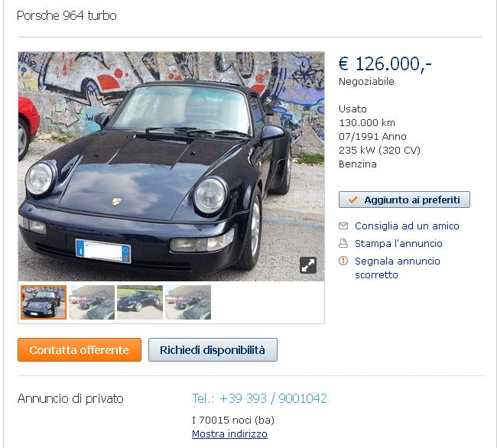
Task: Select the fourth thumbnail photo
Action: (x=188, y=302)
